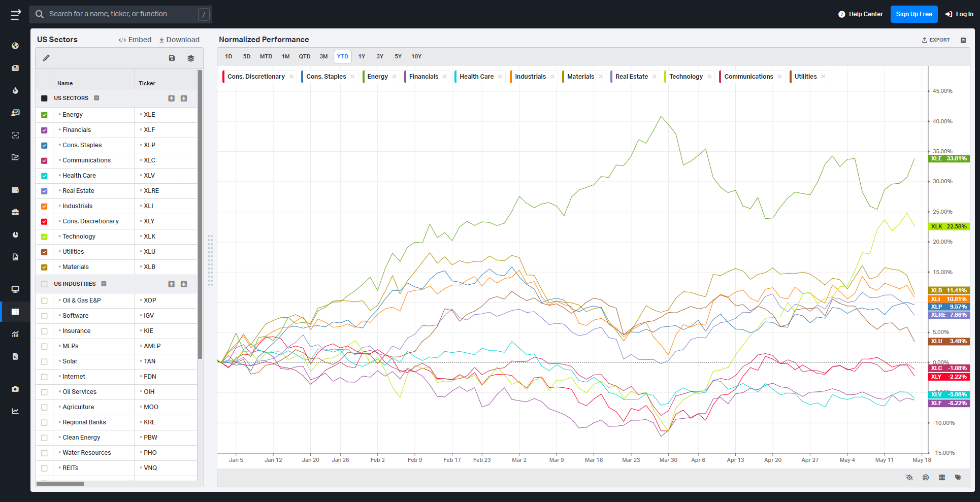Screen dimensions: 980x502
Task: Open the layers stack icon
Action: (x=191, y=58)
